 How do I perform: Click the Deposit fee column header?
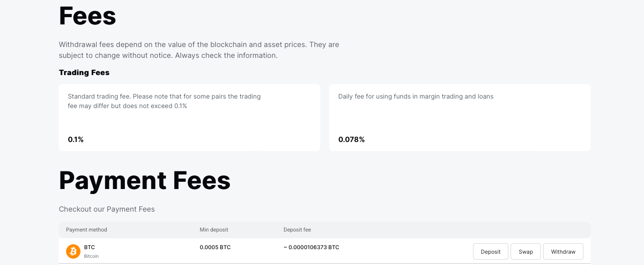pos(297,230)
